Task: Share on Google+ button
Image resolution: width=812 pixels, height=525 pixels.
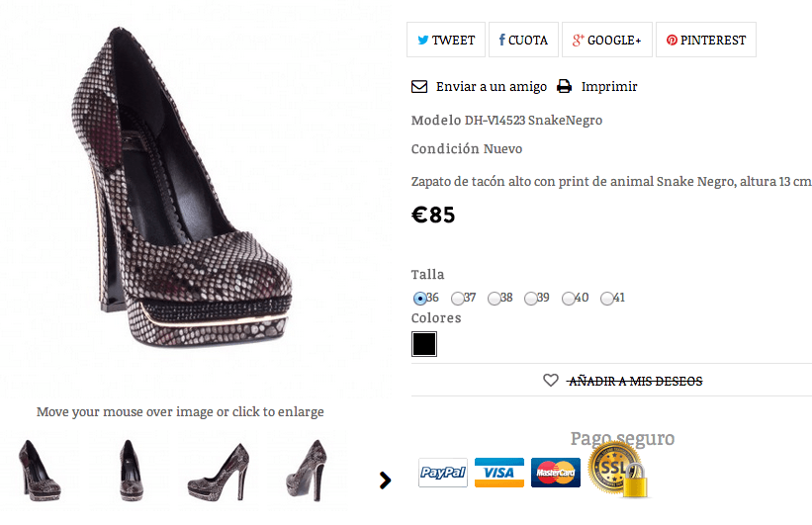Action: tap(607, 40)
